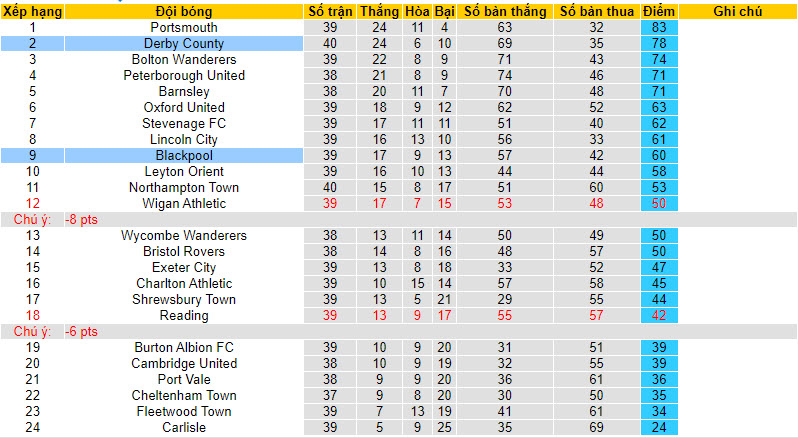Click Portsmouth's 83 points cell
Viewport: 798px width, 438px height.
(x=658, y=28)
